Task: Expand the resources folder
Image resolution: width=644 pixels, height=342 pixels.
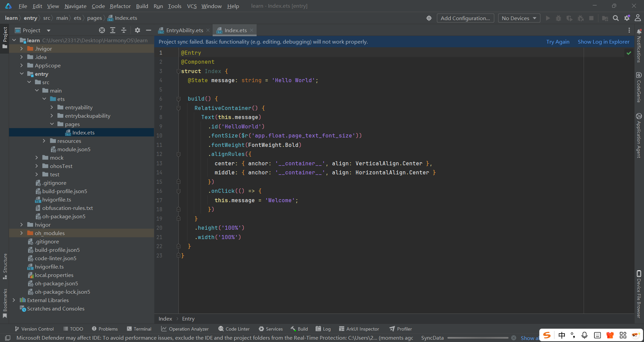Action: coord(44,141)
